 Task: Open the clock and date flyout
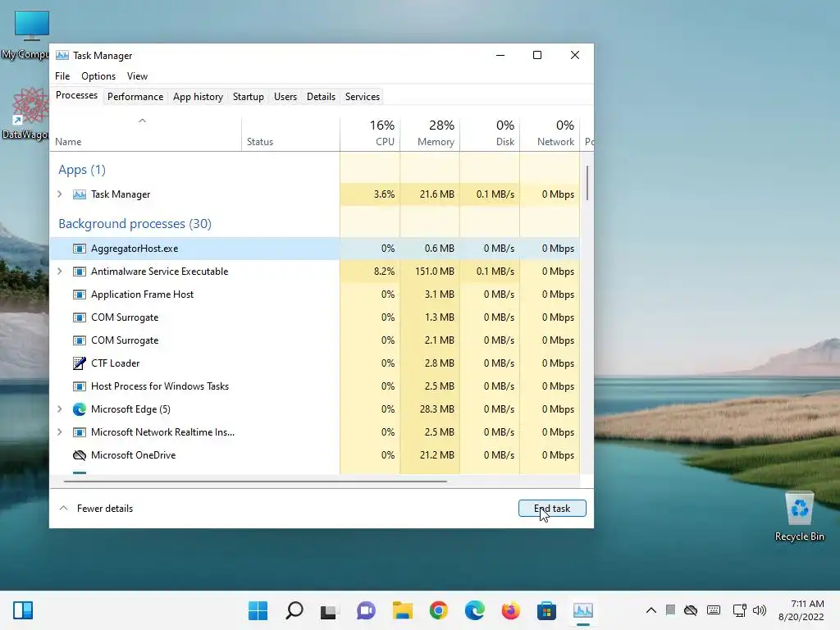[801, 610]
